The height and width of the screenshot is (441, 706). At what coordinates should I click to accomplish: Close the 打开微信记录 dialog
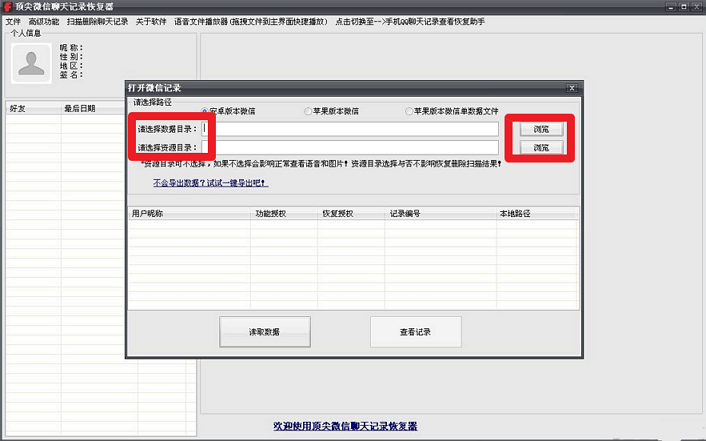(x=572, y=88)
